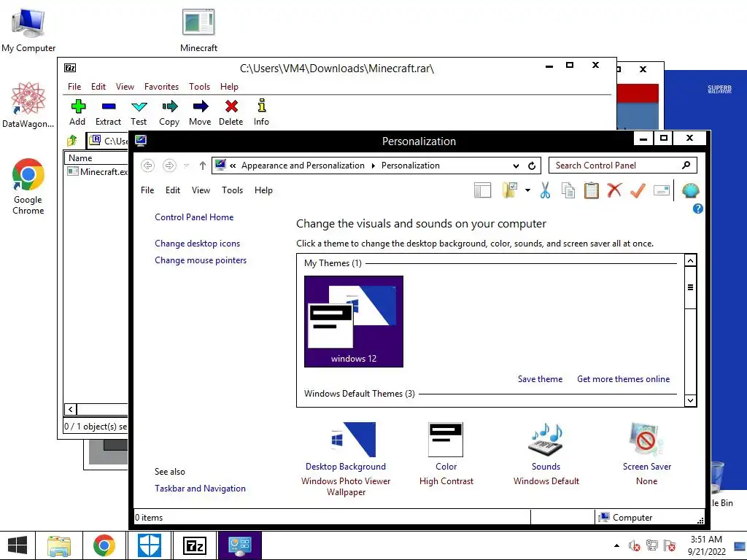The image size is (747, 560).
Task: Open the Tools menu in 7-Zip
Action: tap(199, 87)
